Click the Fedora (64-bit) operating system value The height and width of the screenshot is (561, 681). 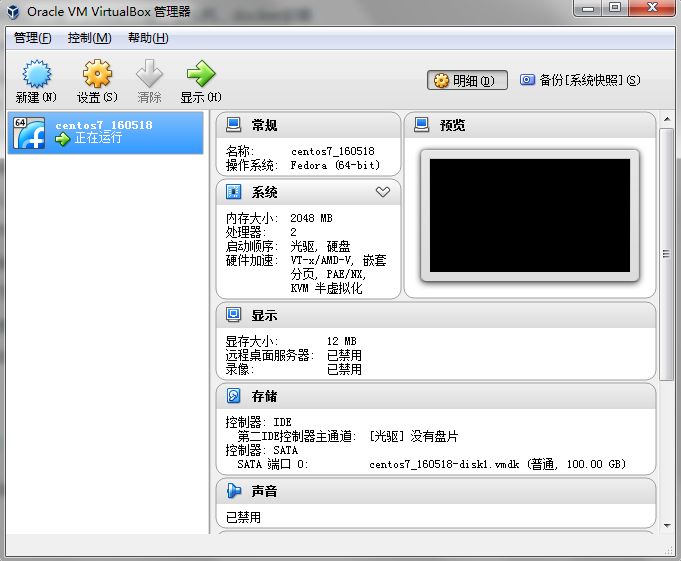click(335, 165)
